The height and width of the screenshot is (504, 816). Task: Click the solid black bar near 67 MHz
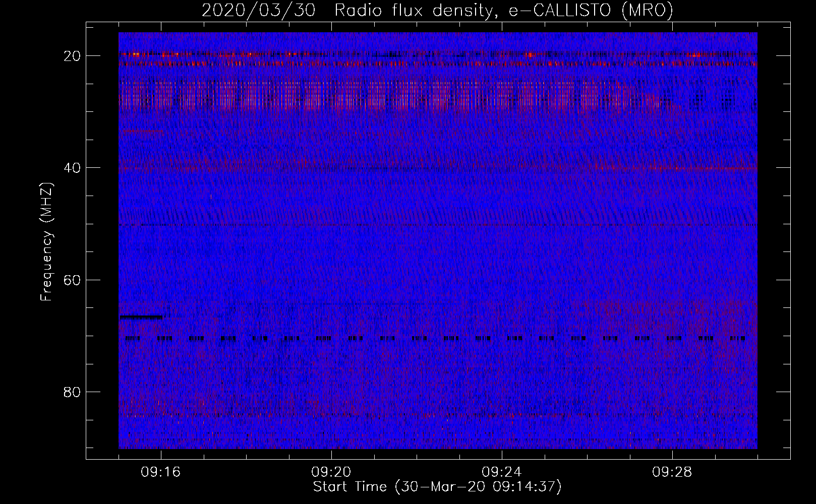coord(141,317)
